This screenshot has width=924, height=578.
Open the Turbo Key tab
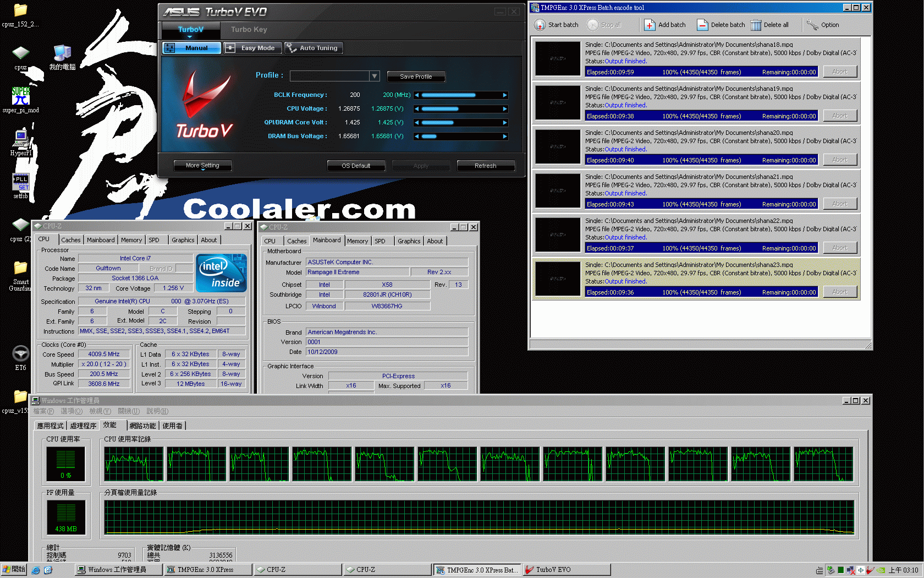249,30
